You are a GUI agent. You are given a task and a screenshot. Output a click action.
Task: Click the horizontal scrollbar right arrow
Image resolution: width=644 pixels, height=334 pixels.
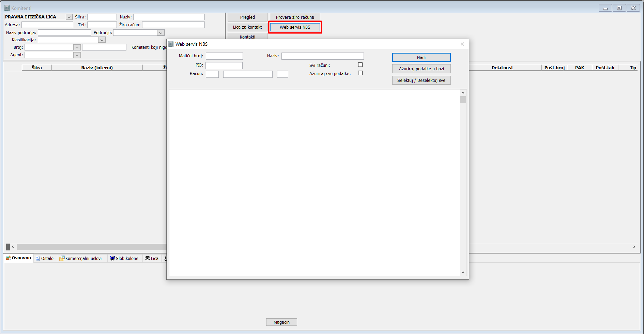tap(634, 247)
